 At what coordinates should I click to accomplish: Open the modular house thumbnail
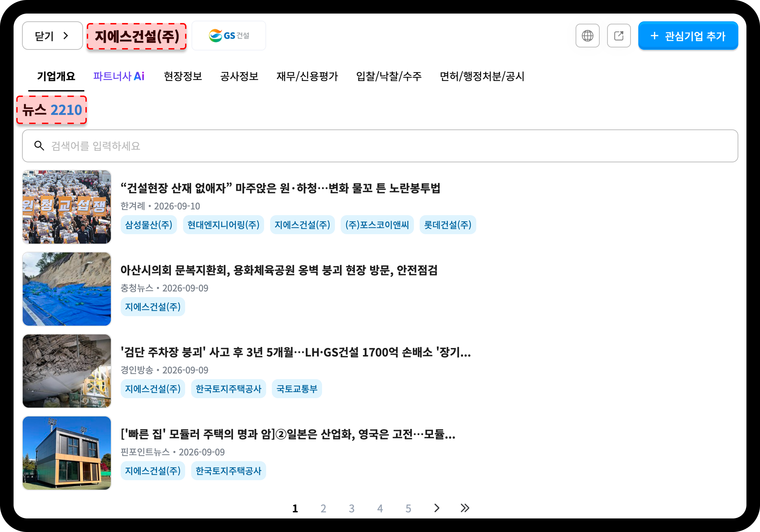[66, 453]
